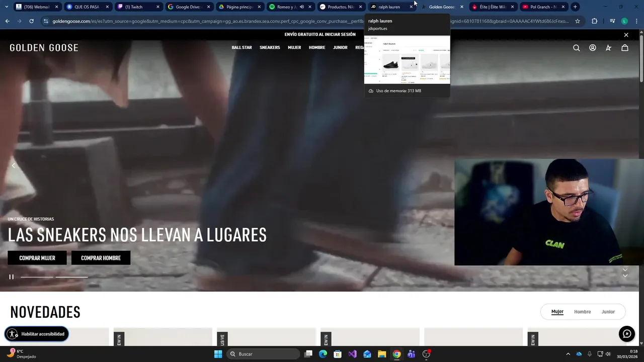Launch Microsoft Edge from taskbar
This screenshot has width=644, height=362.
coord(323,354)
